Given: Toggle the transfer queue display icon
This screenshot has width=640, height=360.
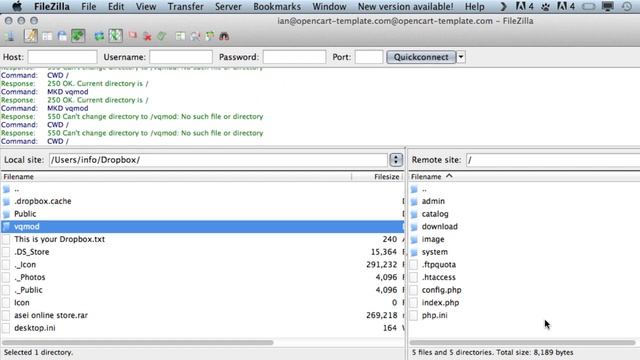Looking at the screenshot, I should [x=78, y=36].
